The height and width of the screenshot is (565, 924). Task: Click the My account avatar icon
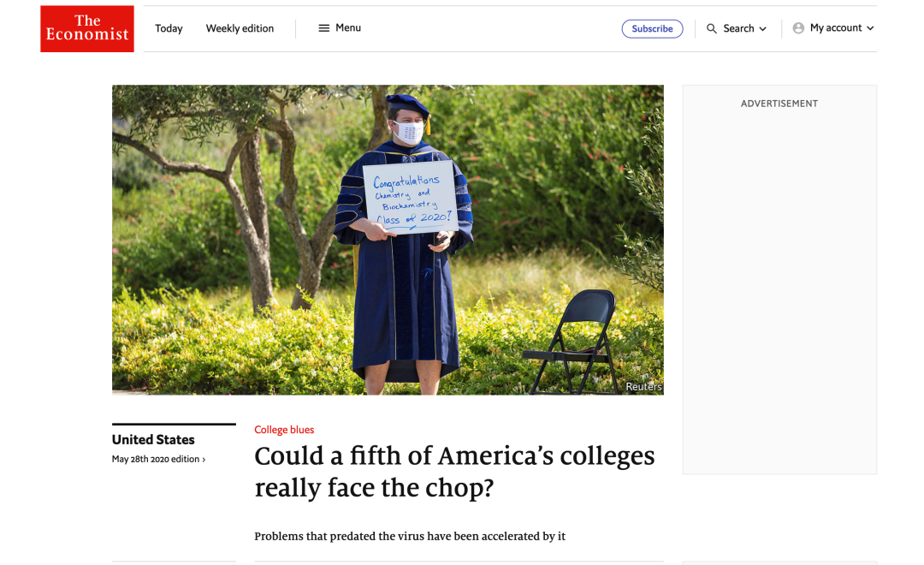tap(798, 28)
